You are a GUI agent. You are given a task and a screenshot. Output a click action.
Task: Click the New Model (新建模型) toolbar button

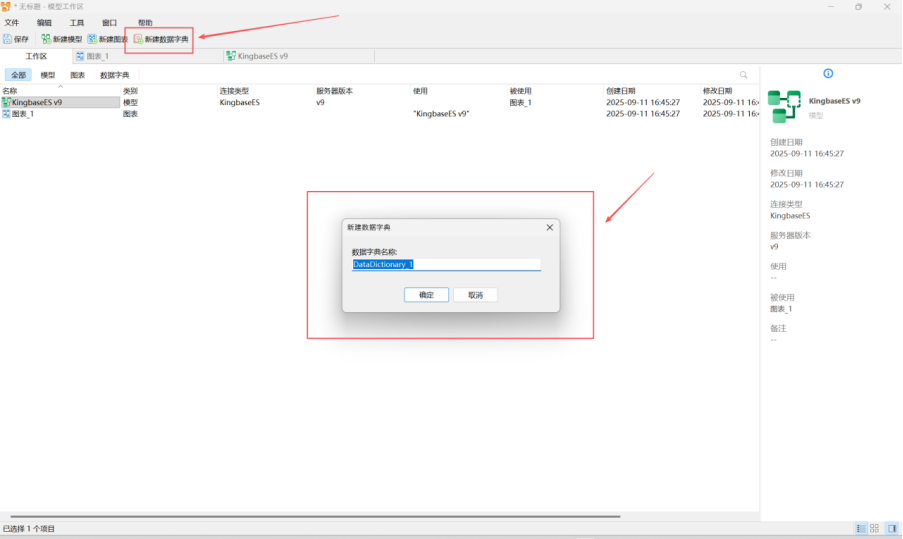(x=62, y=39)
